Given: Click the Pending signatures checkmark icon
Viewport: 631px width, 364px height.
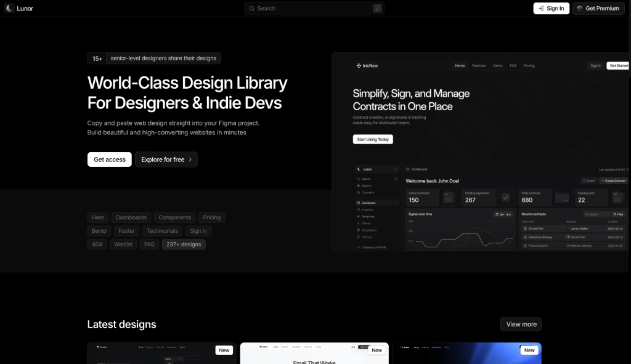Looking at the screenshot, I should coord(505,197).
